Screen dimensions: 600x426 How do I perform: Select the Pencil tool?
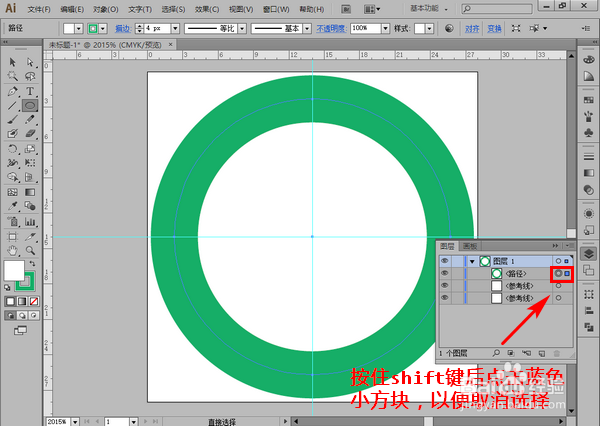(30, 120)
